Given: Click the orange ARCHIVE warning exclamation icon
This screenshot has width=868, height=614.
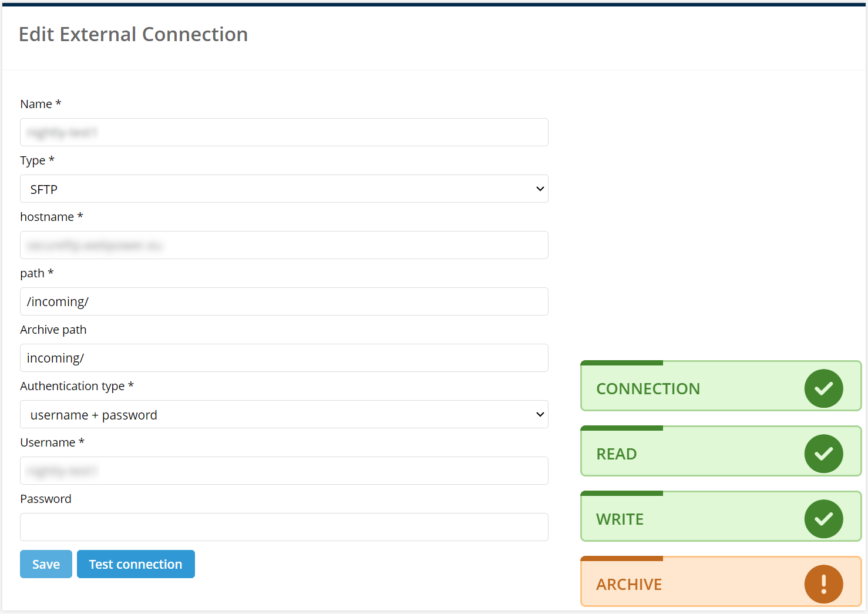Looking at the screenshot, I should (x=823, y=584).
